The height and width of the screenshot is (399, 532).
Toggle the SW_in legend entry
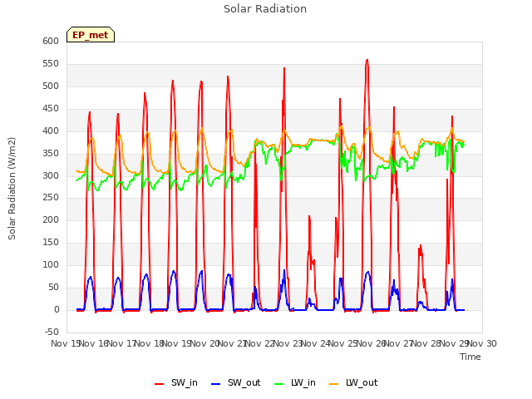pyautogui.click(x=175, y=382)
